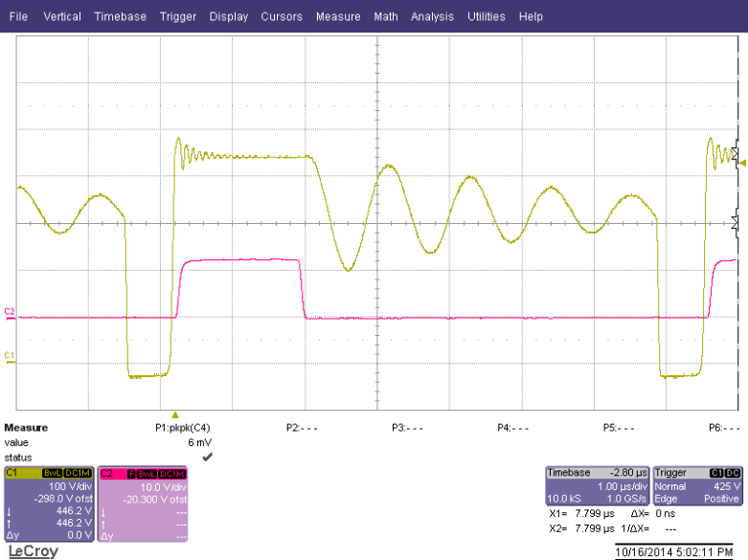
Task: Open the Trigger menu
Action: coord(178,16)
